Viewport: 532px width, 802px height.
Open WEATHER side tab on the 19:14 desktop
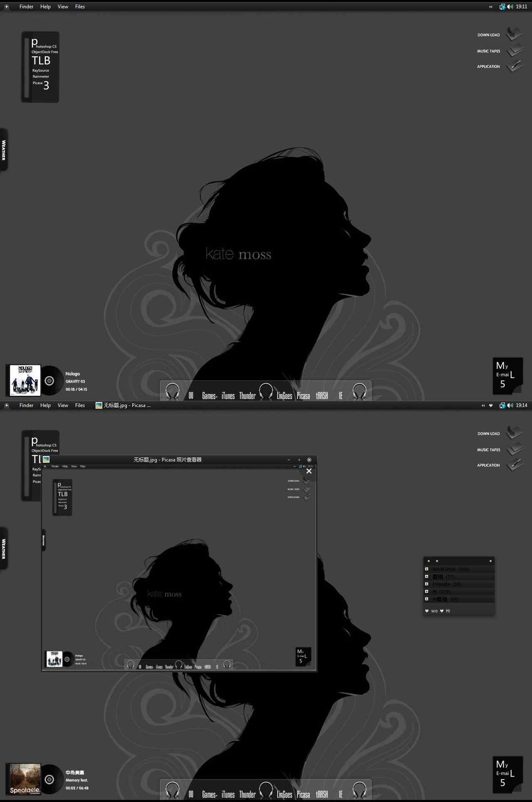point(4,548)
